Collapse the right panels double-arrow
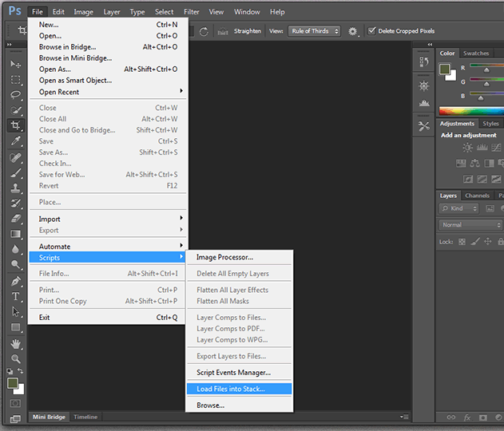504x431 pixels. [430, 45]
